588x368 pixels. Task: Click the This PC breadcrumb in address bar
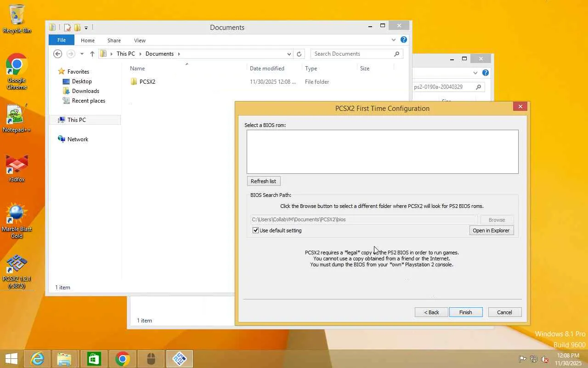pyautogui.click(x=126, y=54)
